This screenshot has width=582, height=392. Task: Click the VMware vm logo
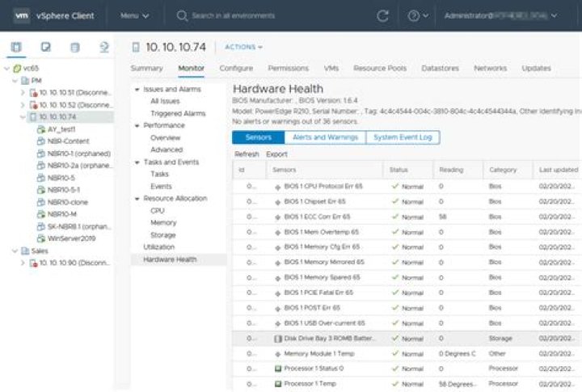coord(22,15)
